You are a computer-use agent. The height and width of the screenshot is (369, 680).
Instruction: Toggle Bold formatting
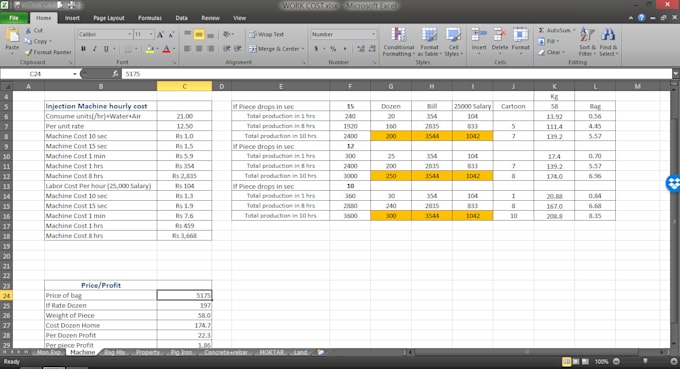pyautogui.click(x=83, y=49)
